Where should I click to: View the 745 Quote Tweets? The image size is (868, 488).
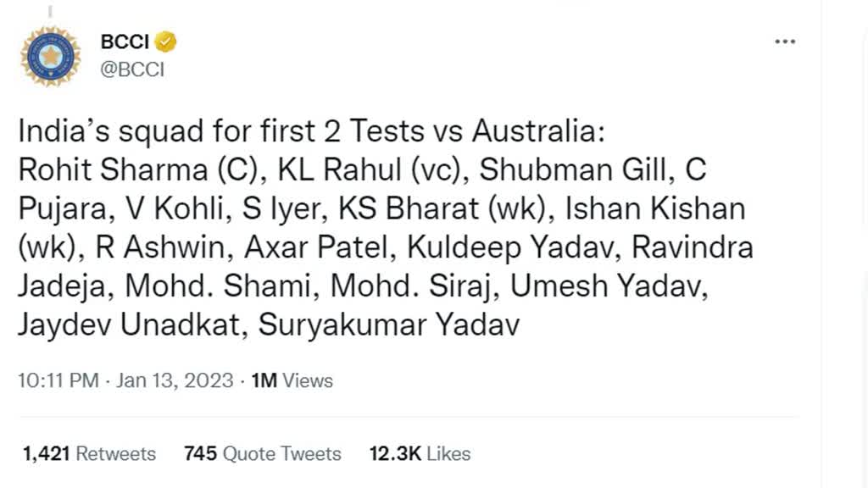coord(263,453)
